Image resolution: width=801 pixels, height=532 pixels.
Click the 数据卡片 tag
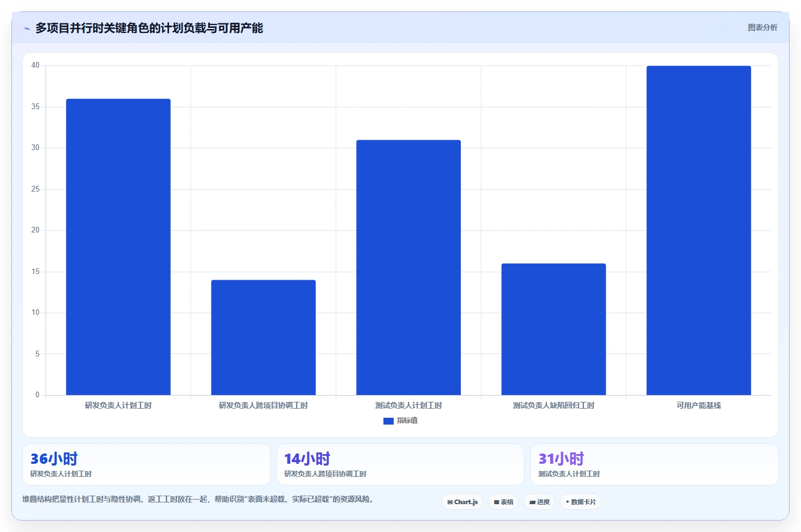581,502
